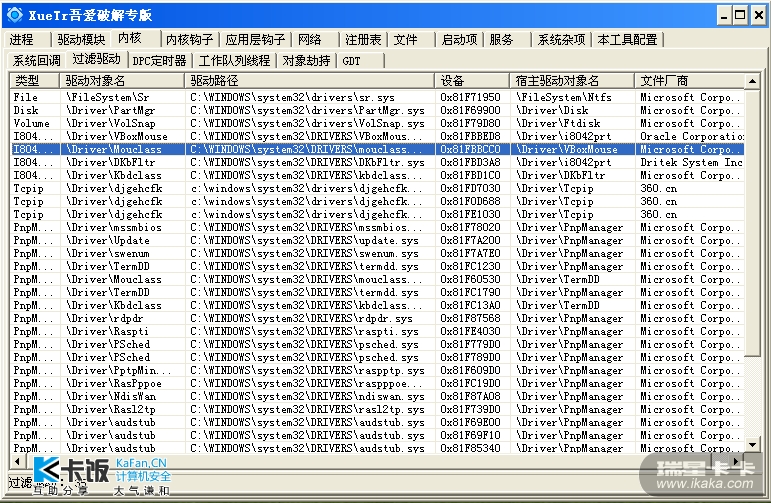Open the 本工具配置 tab
The height and width of the screenshot is (503, 771).
(x=627, y=39)
